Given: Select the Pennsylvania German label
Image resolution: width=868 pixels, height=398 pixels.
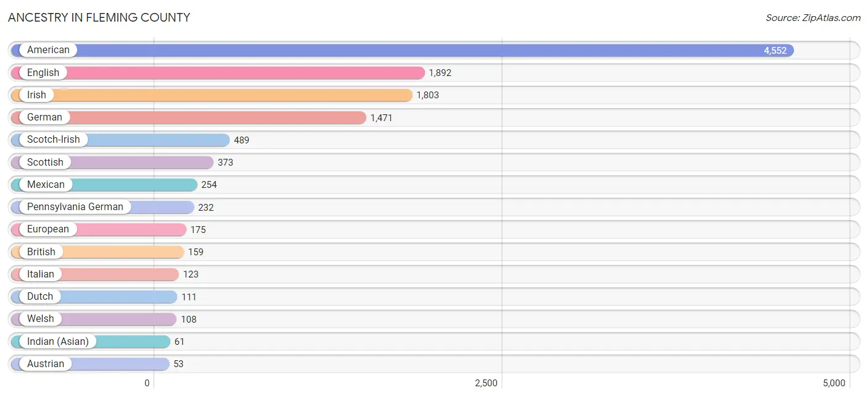Looking at the screenshot, I should (75, 207).
